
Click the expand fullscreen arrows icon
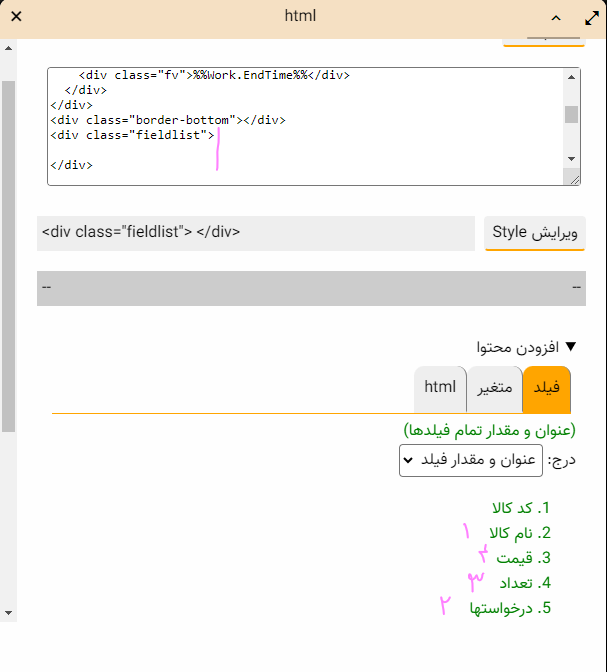591,17
